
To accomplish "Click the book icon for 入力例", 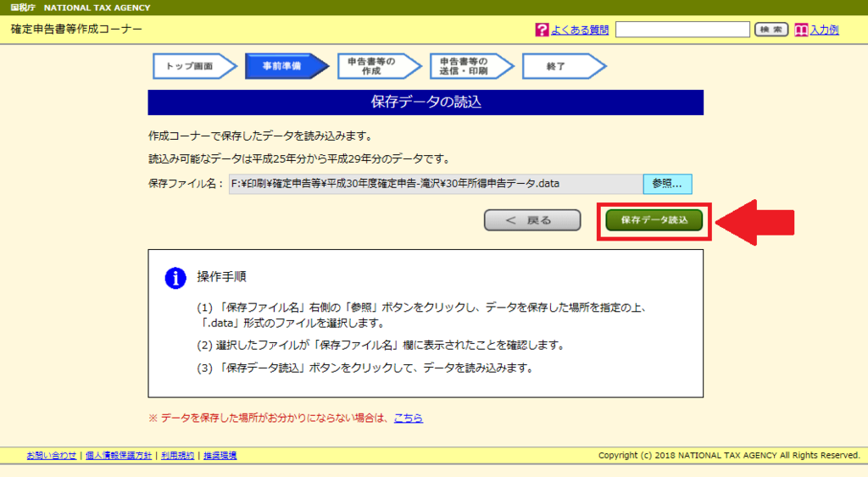I will pyautogui.click(x=801, y=30).
